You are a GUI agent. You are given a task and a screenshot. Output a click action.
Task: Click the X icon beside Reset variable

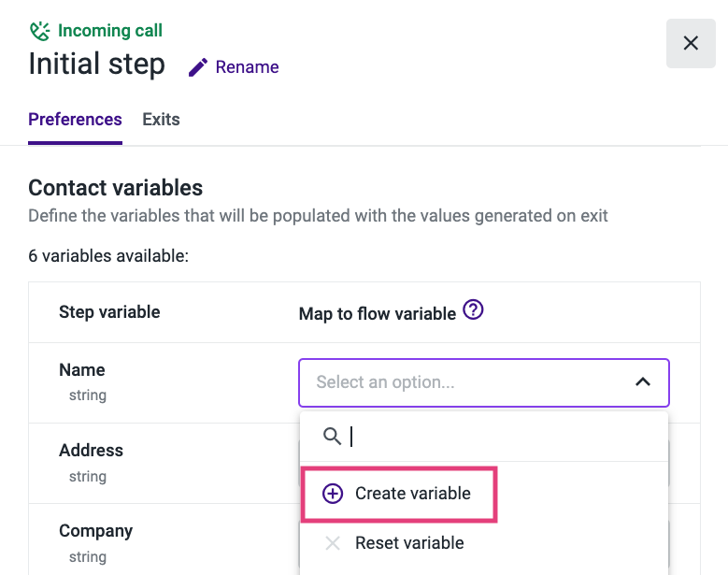(x=333, y=543)
